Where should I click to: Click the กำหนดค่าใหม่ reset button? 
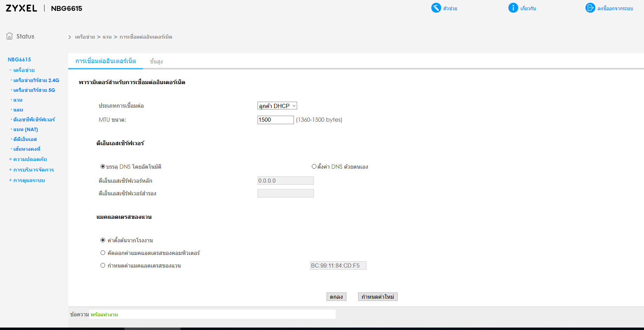tap(378, 297)
